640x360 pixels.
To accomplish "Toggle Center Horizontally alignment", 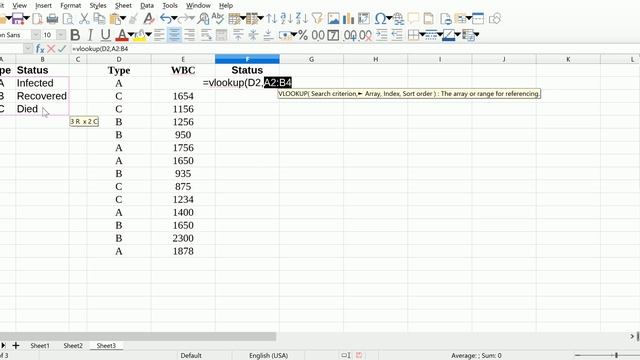I will coord(174,35).
